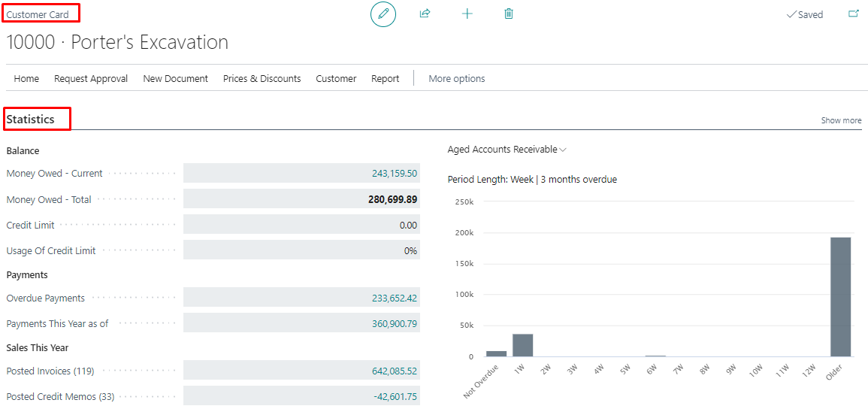The height and width of the screenshot is (409, 868).
Task: Click Show more in Statistics
Action: (x=841, y=120)
